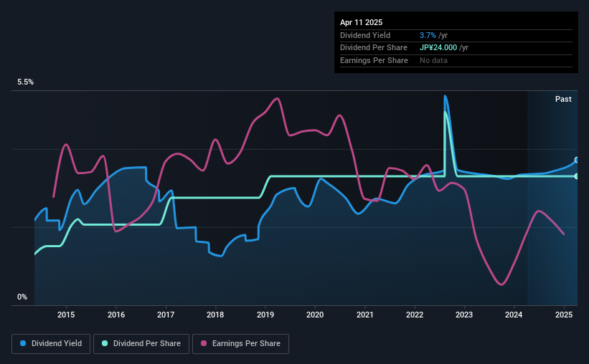This screenshot has height=364, width=589.
Task: Click the 5.5% y-axis label
Action: tap(26, 82)
